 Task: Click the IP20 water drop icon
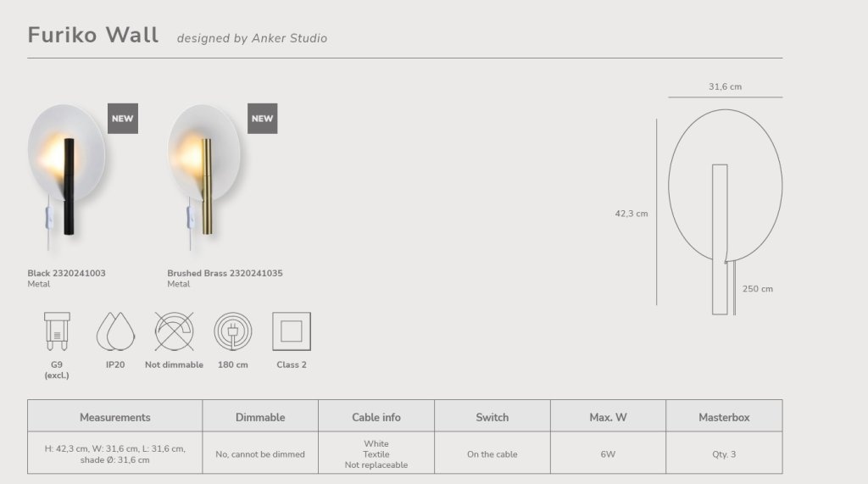115,331
